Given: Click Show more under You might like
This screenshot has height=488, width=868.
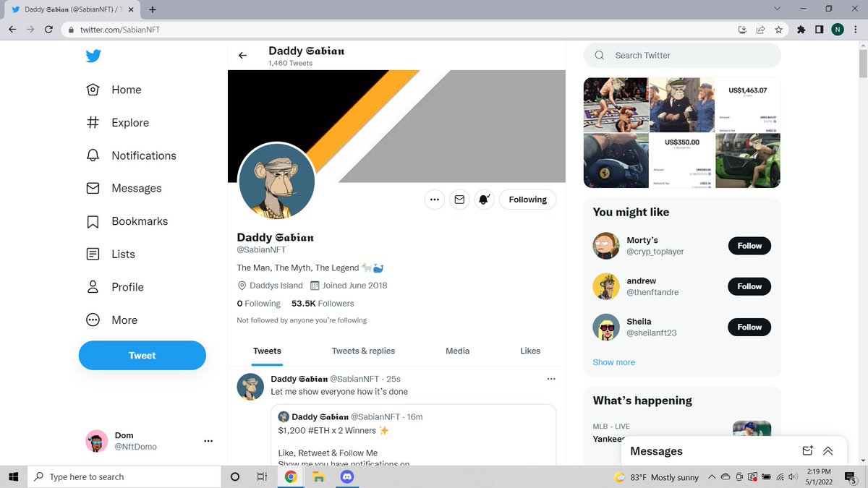Looking at the screenshot, I should click(x=613, y=362).
